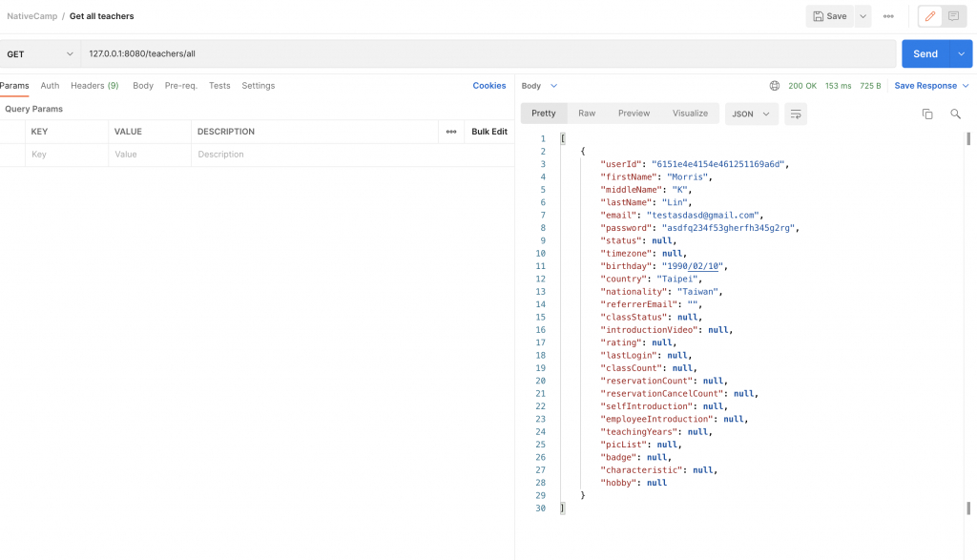Click the globe network info icon

(x=775, y=86)
